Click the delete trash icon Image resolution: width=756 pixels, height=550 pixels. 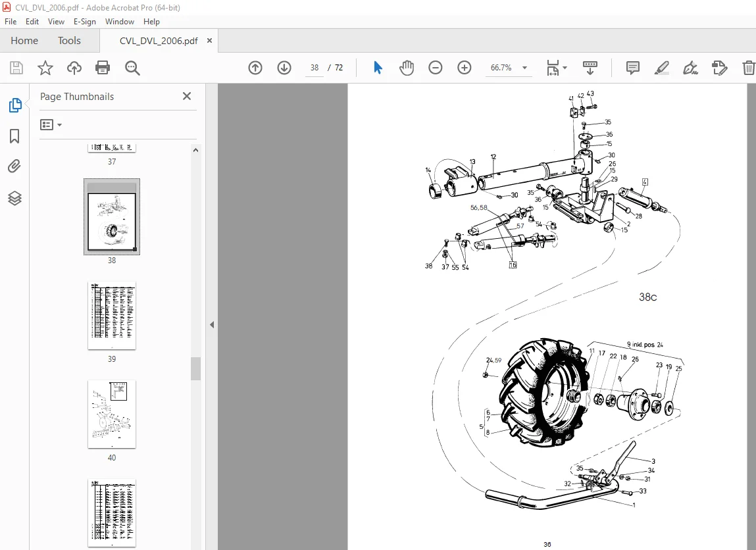pyautogui.click(x=748, y=68)
